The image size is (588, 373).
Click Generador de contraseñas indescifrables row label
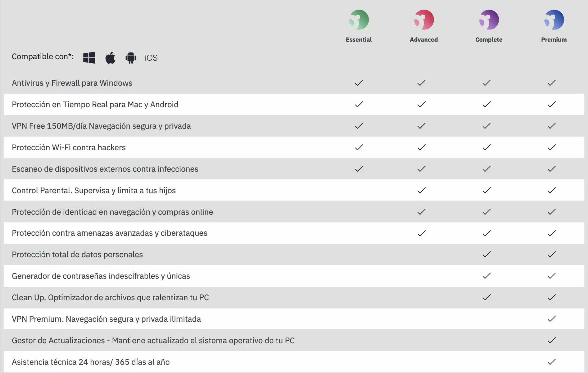(101, 276)
